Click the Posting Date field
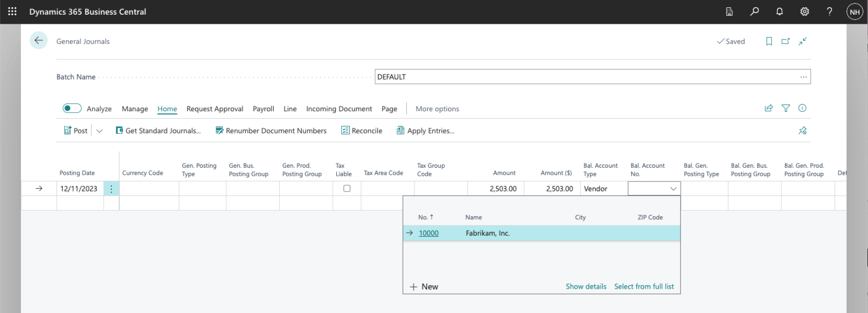Screen dimensions: 868x313 pyautogui.click(x=79, y=189)
